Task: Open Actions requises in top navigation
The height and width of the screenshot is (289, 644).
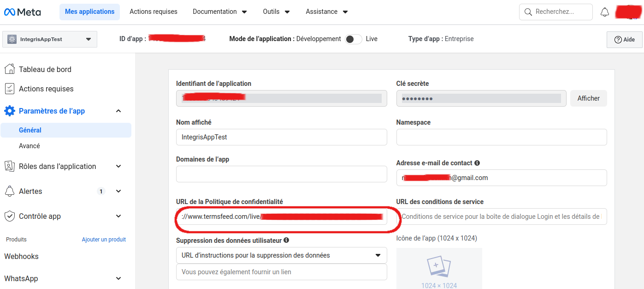Action: [154, 12]
